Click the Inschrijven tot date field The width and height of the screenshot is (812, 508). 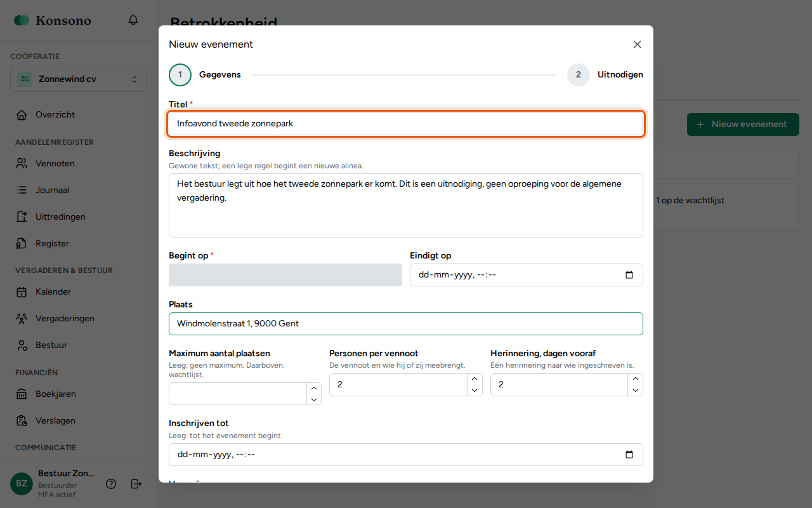pyautogui.click(x=406, y=455)
